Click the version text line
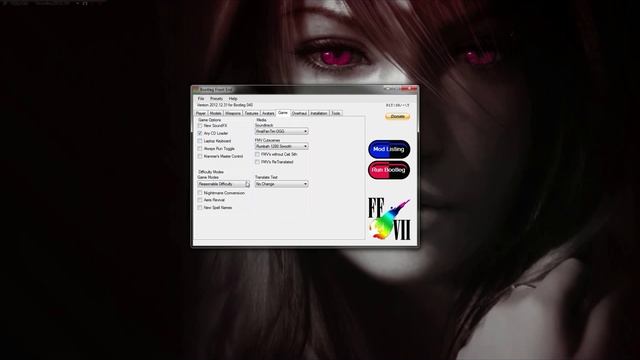640x360 pixels. 225,105
